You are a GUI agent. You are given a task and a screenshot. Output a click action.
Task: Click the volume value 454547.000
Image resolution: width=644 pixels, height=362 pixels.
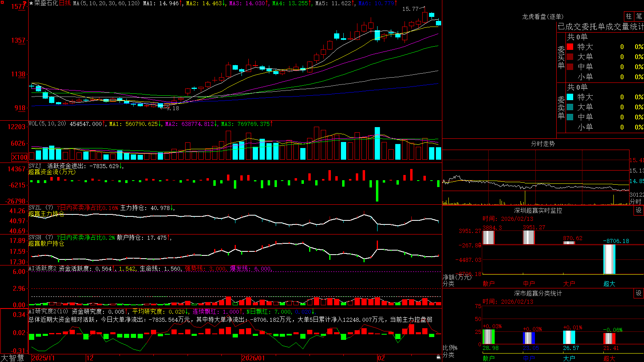(86, 124)
